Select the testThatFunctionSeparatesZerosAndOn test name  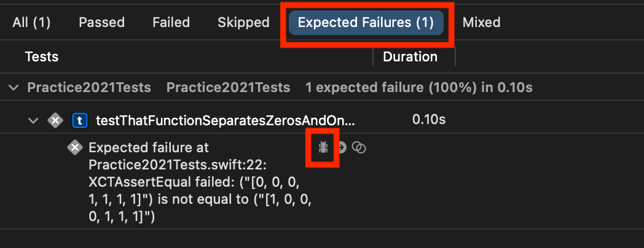(225, 120)
